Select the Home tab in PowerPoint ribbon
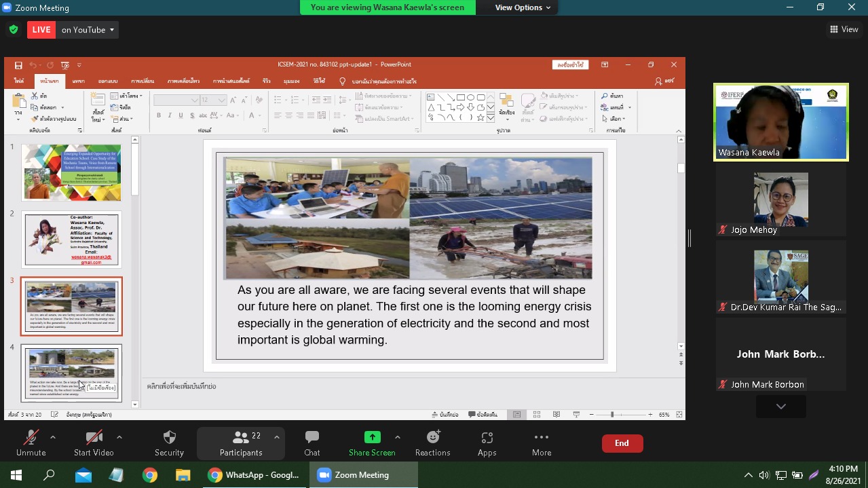 50,81
